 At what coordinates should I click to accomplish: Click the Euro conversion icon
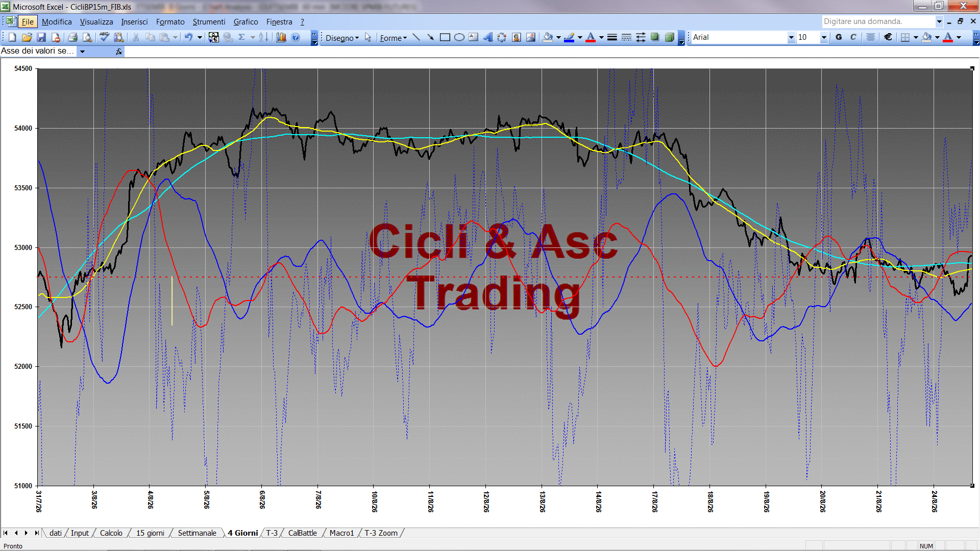click(x=214, y=37)
